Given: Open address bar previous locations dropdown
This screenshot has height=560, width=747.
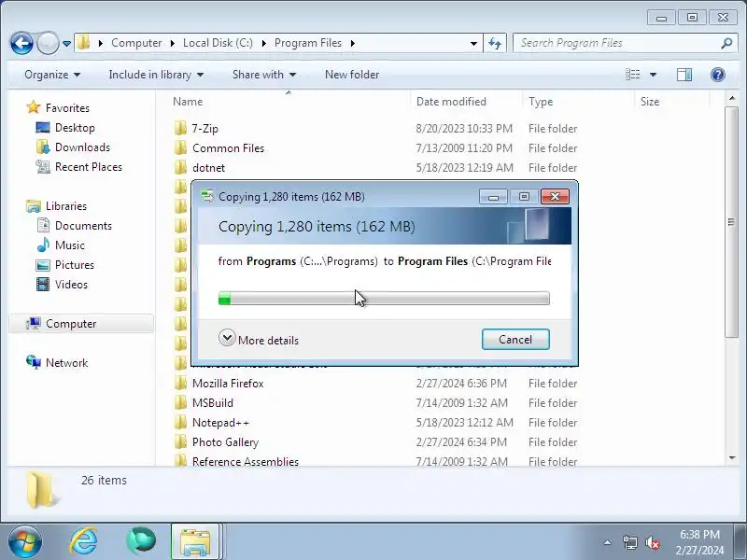Looking at the screenshot, I should point(473,43).
